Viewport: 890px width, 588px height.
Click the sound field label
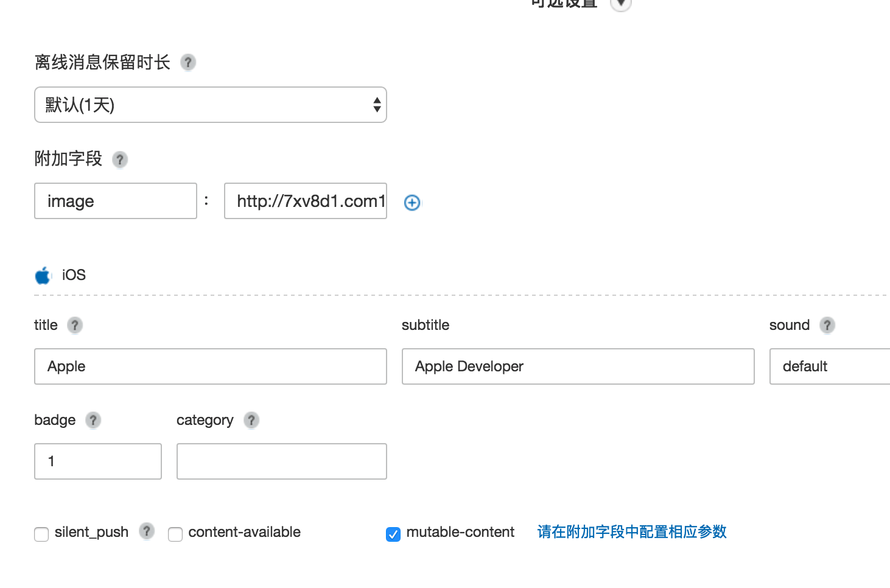tap(790, 325)
